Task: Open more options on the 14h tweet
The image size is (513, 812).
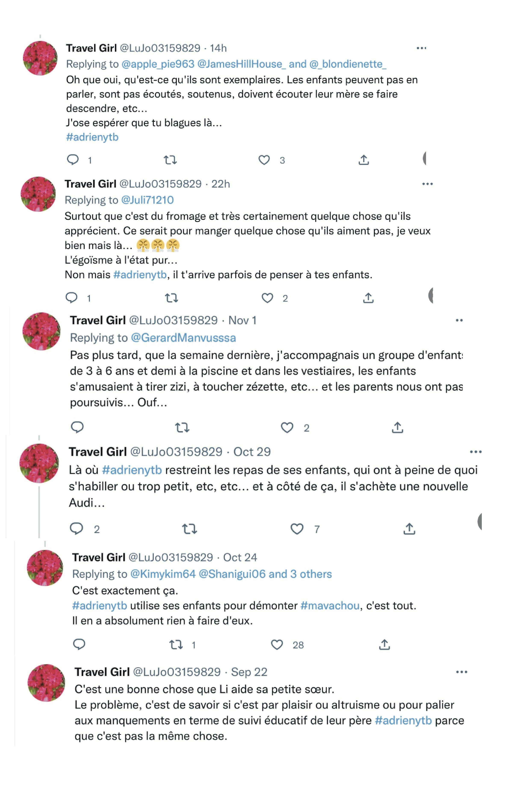Action: pos(421,48)
